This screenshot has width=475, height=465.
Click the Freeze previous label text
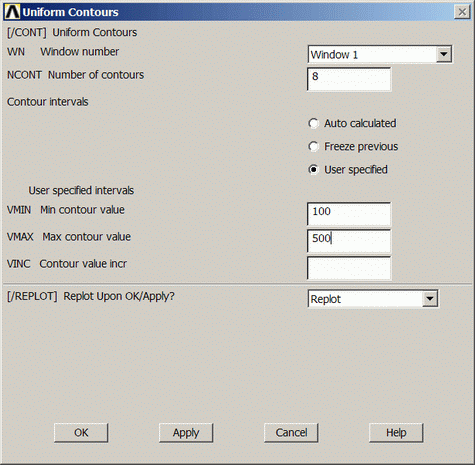361,146
